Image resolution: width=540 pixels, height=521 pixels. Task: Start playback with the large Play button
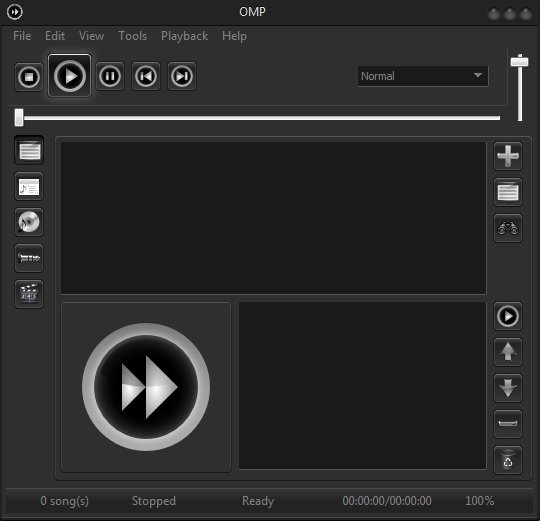[70, 76]
